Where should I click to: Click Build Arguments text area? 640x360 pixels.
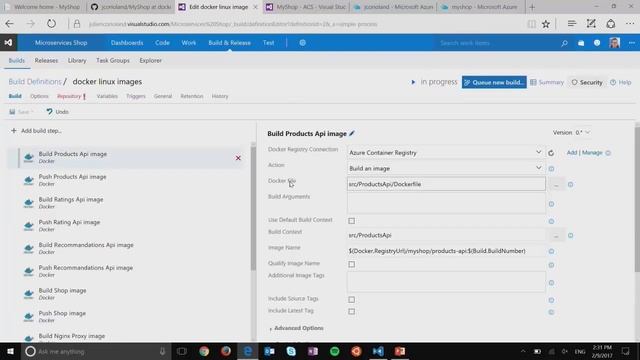pyautogui.click(x=446, y=204)
